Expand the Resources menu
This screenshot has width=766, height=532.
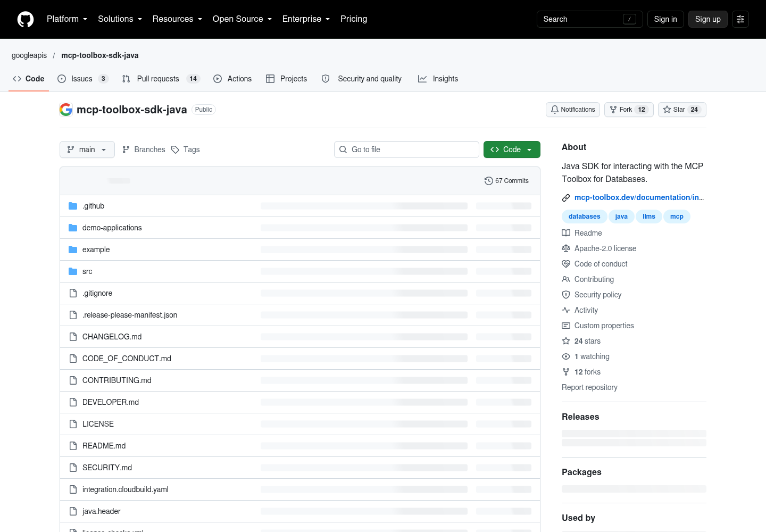click(177, 19)
